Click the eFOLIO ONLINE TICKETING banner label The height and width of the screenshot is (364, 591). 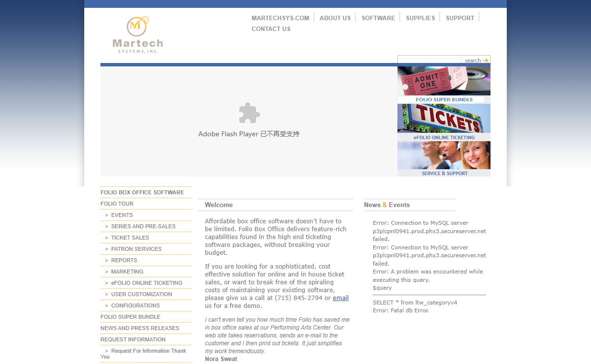[x=444, y=137]
